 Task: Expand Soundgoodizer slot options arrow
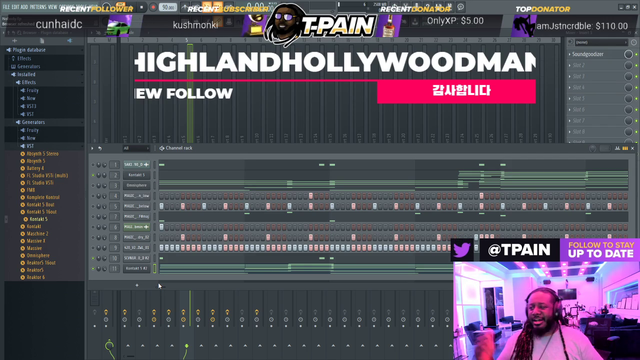click(x=570, y=54)
